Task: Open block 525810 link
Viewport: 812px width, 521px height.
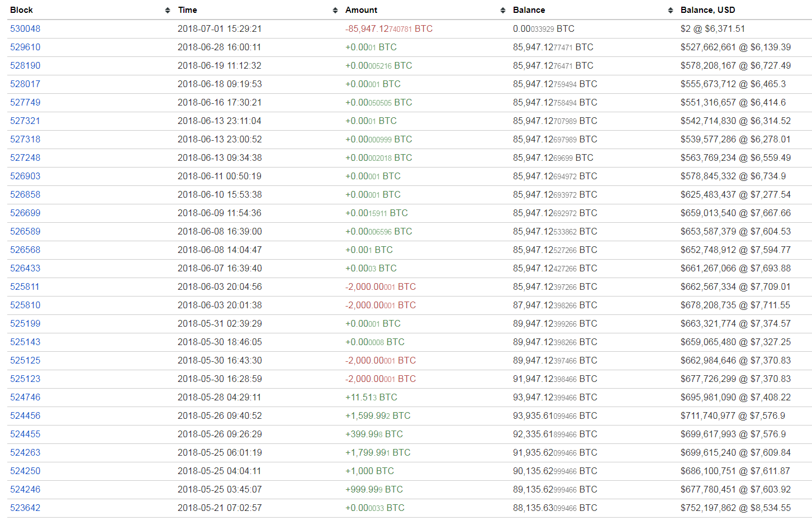Action: click(x=25, y=305)
